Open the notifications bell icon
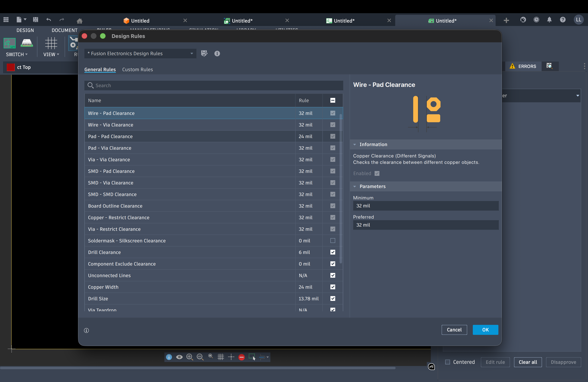The width and height of the screenshot is (588, 382). (x=549, y=20)
